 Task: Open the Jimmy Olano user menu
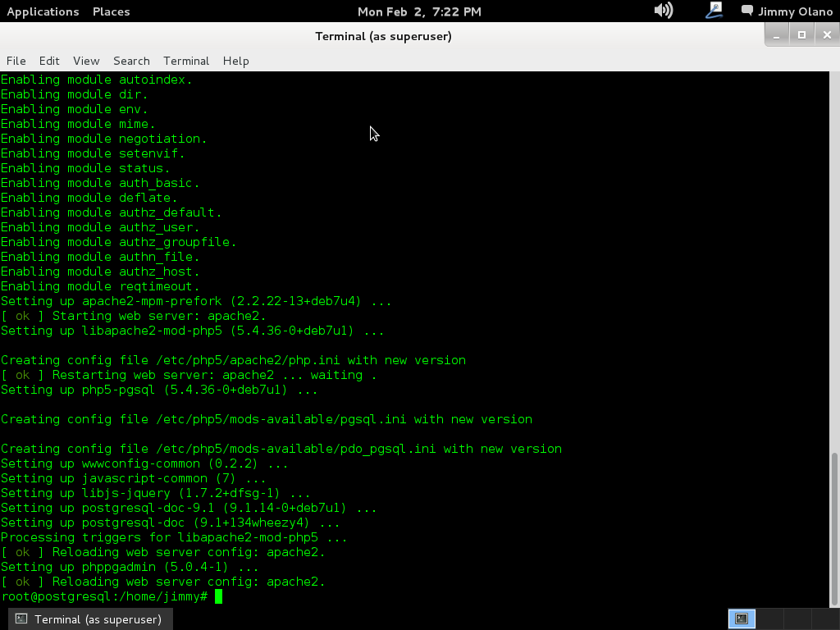click(x=794, y=11)
